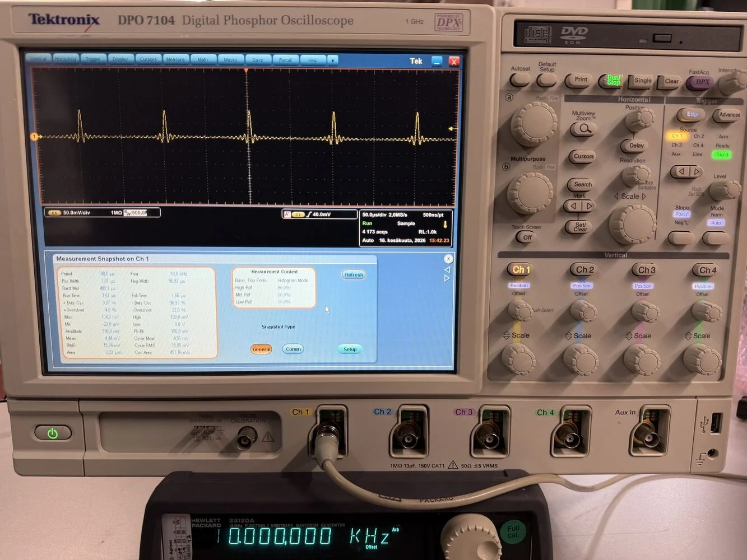Click the trigger Source left-arrow button

click(x=680, y=171)
